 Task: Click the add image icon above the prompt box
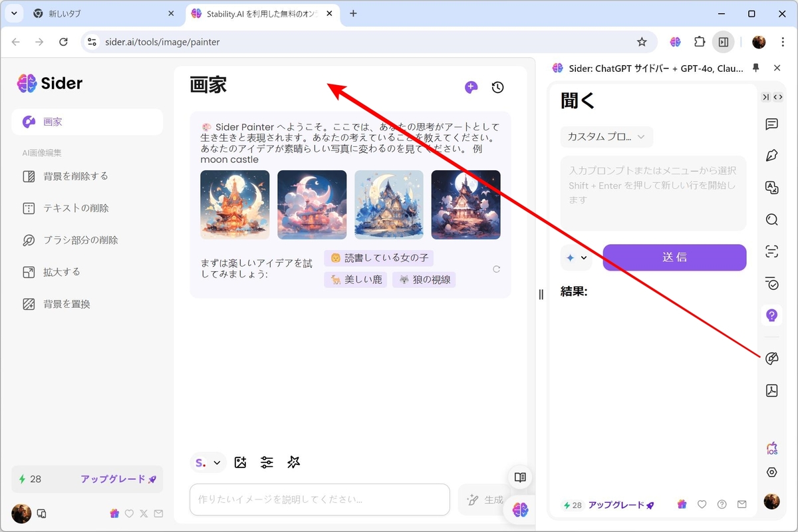241,462
